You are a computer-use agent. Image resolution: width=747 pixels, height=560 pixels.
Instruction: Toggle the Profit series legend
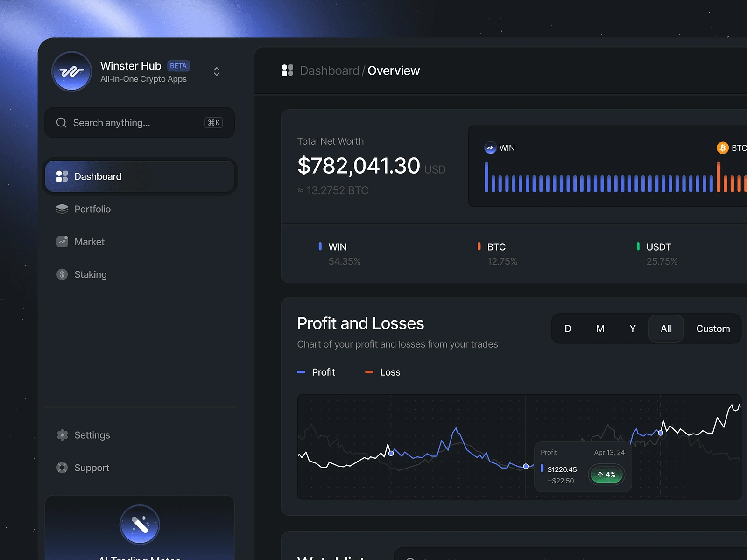[x=316, y=372]
